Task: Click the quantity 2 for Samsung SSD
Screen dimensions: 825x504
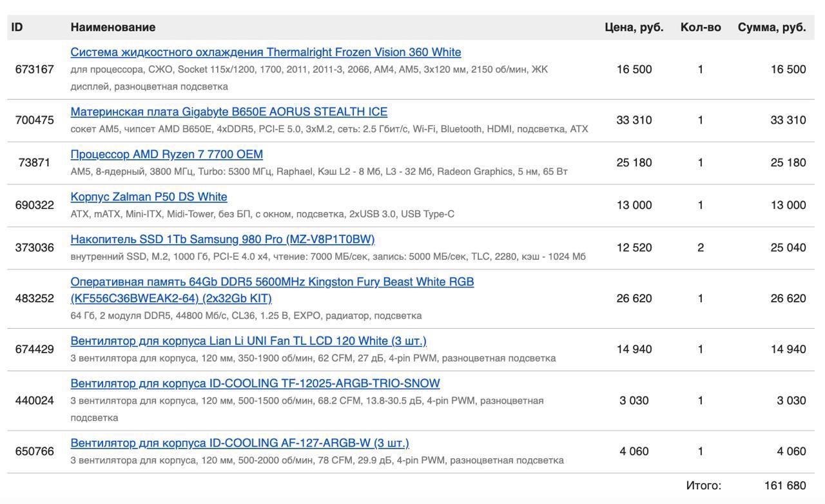Action: (x=701, y=247)
